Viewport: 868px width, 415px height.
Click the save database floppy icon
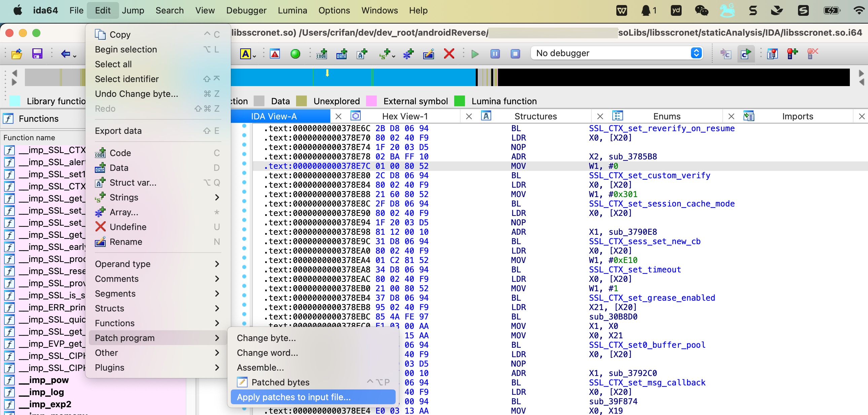[x=37, y=53]
